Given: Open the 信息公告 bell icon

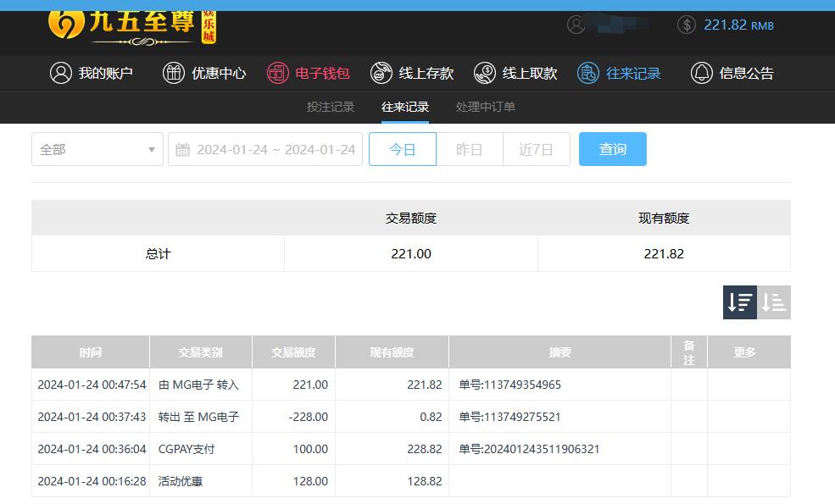Looking at the screenshot, I should pos(702,73).
